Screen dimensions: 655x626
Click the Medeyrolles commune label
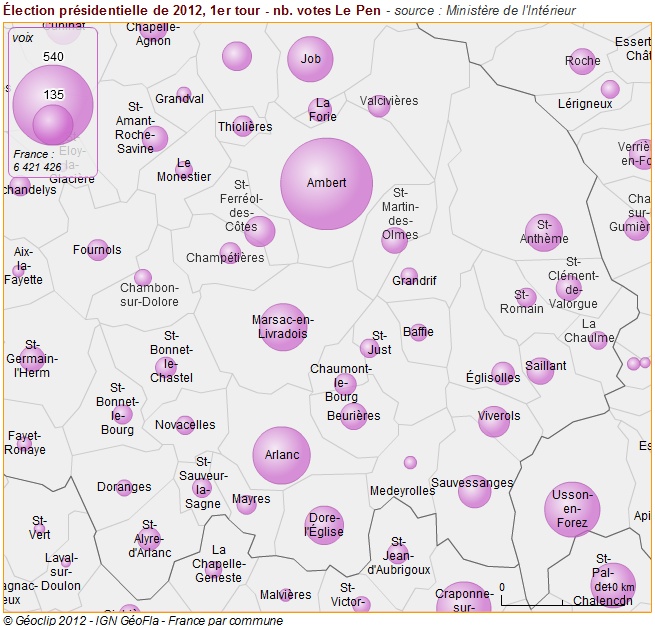402,491
